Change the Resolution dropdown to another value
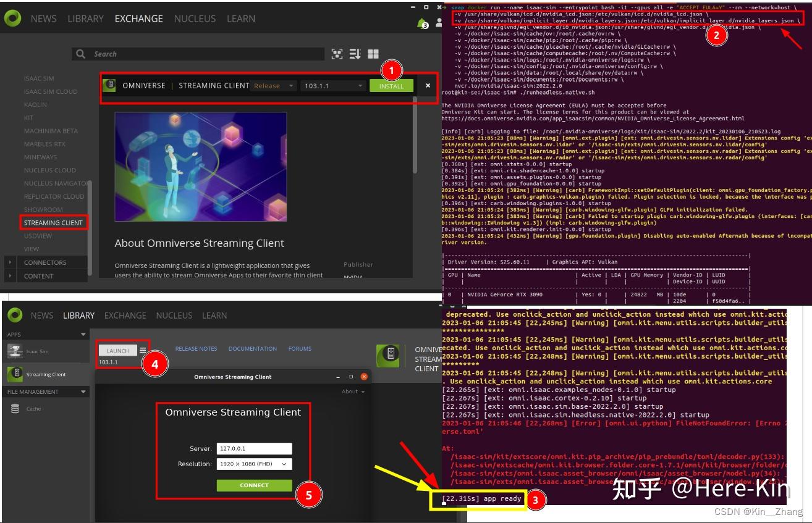 (x=256, y=463)
